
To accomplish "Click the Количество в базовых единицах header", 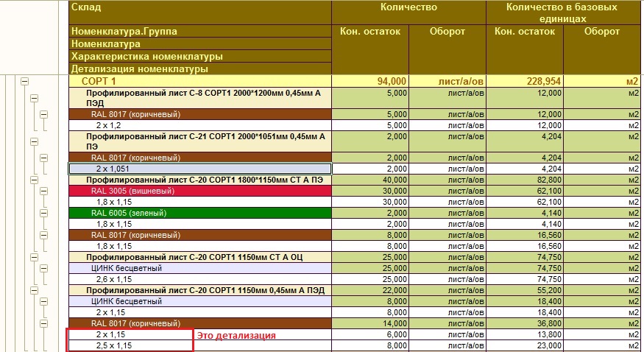I will pos(562,13).
